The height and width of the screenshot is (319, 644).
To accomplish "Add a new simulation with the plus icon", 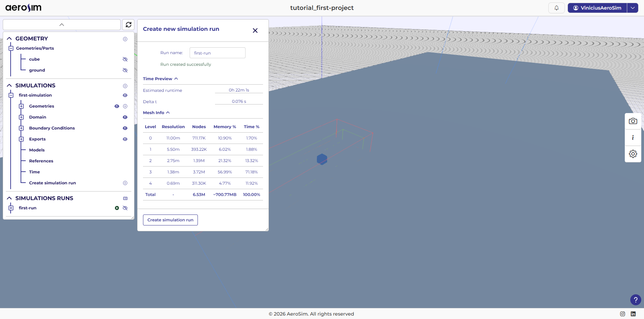I will pyautogui.click(x=125, y=86).
